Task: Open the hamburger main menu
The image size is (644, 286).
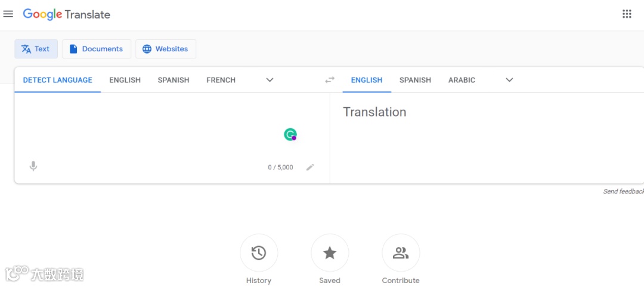Action: coord(8,14)
